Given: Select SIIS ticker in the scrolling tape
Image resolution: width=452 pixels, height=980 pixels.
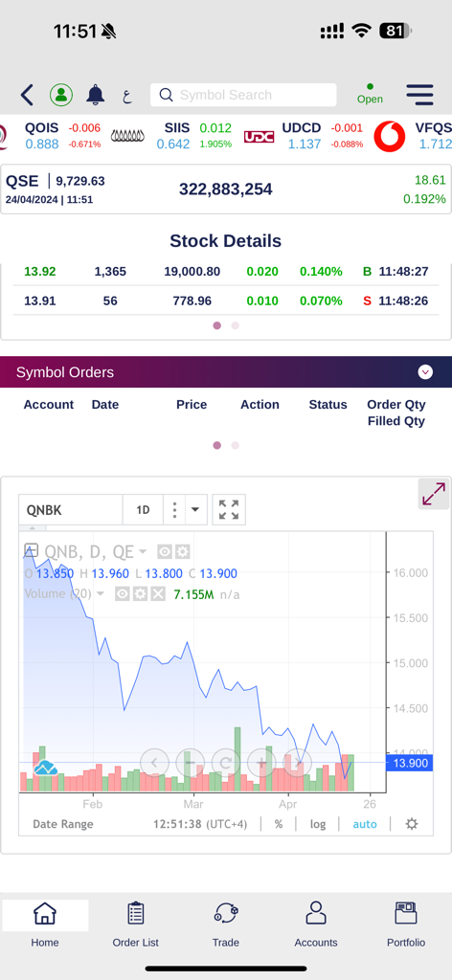Looking at the screenshot, I should pyautogui.click(x=193, y=136).
